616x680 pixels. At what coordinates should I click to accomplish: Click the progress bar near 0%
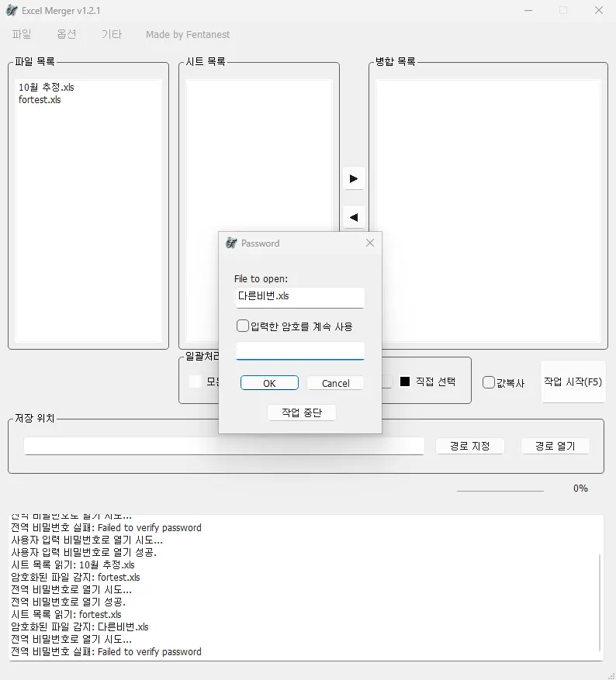500,491
